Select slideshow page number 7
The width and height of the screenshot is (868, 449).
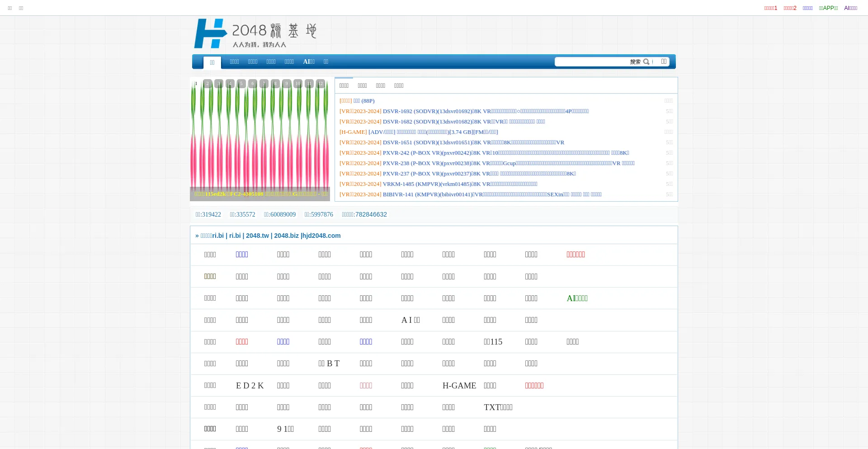tap(264, 84)
